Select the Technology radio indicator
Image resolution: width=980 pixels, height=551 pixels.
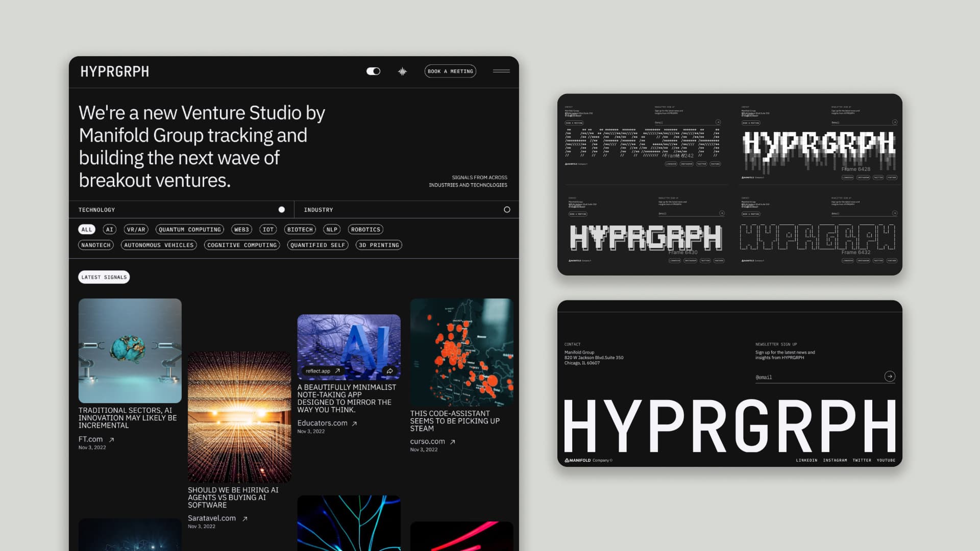tap(281, 210)
